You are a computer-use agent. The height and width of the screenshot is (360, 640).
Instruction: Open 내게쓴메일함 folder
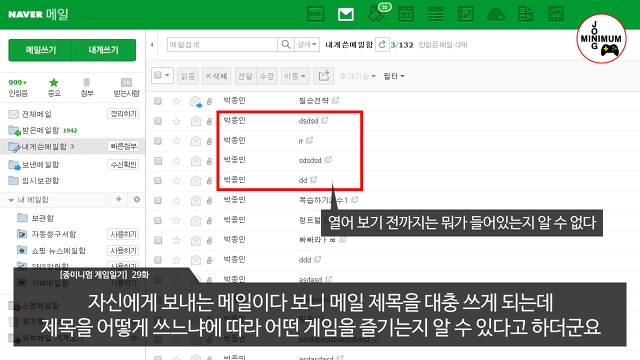[44, 146]
